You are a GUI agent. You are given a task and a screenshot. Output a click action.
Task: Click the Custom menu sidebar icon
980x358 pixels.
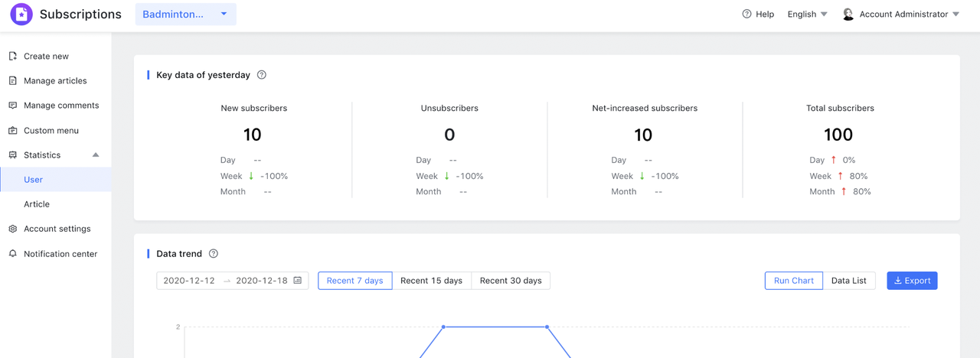click(13, 130)
